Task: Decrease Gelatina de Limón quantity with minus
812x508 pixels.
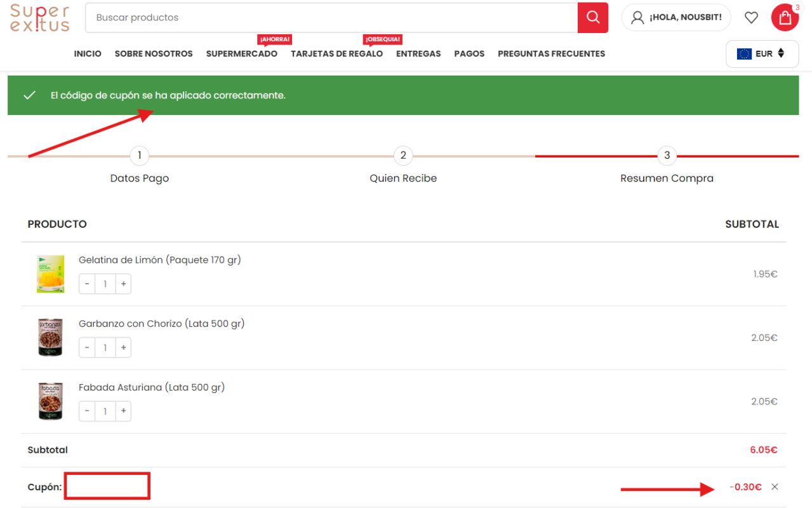Action: [88, 284]
